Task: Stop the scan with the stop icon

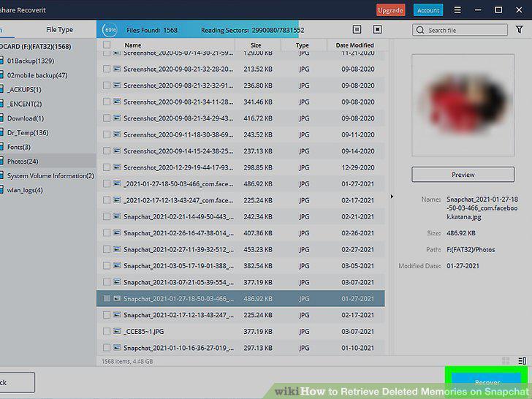Action: 377,29
